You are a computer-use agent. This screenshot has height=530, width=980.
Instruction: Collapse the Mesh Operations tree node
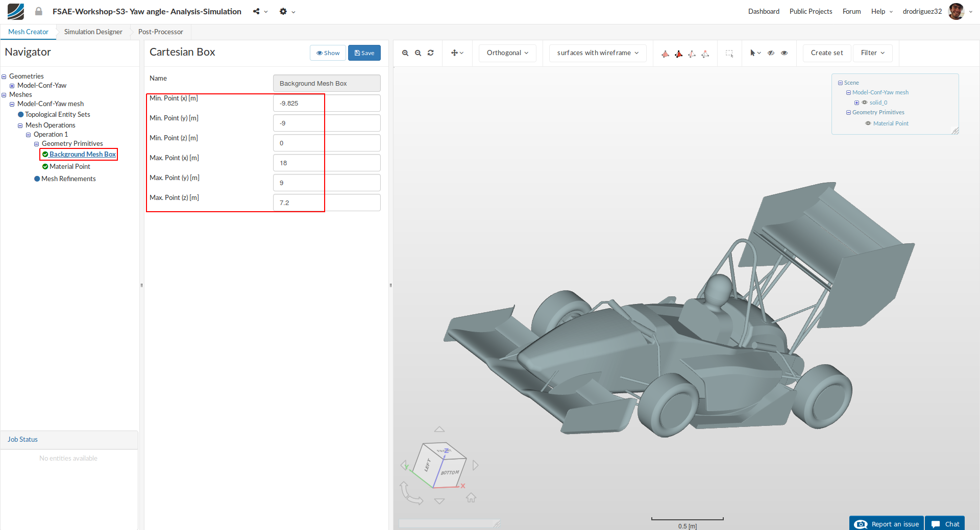coord(20,125)
